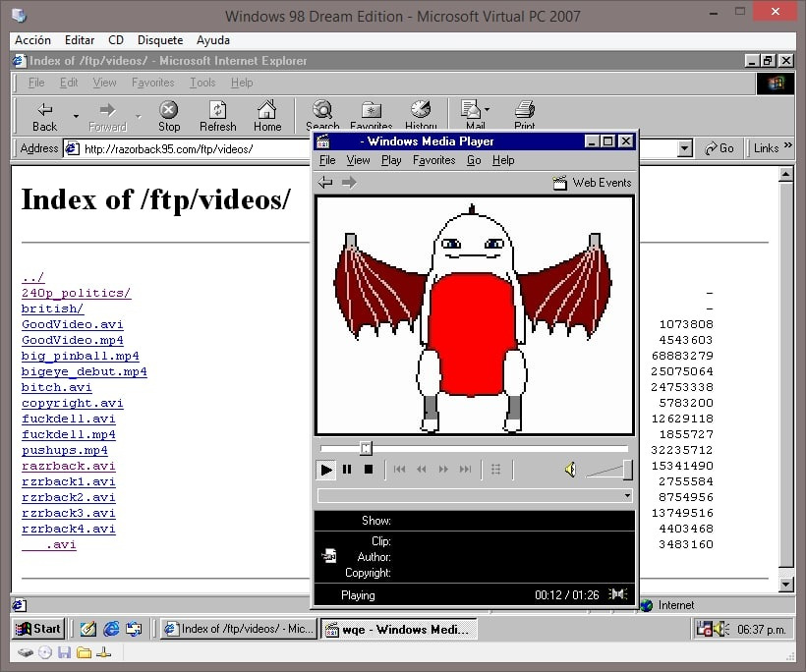
Task: Skip to next track in Media Player
Action: coord(465,469)
